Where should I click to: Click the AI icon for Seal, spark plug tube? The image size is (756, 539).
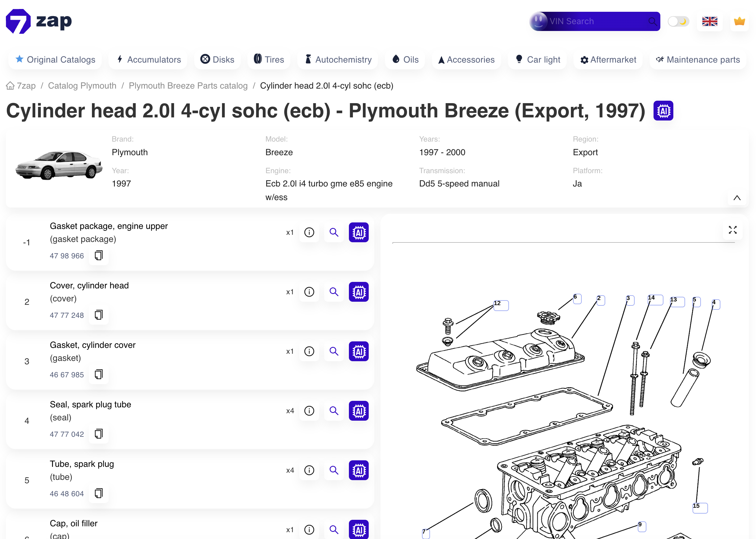point(358,410)
